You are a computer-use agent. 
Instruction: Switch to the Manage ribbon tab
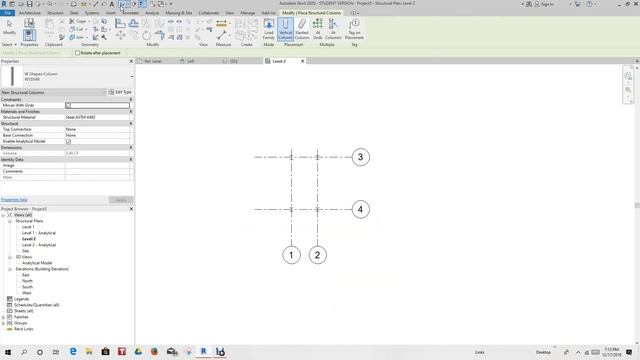pyautogui.click(x=247, y=13)
